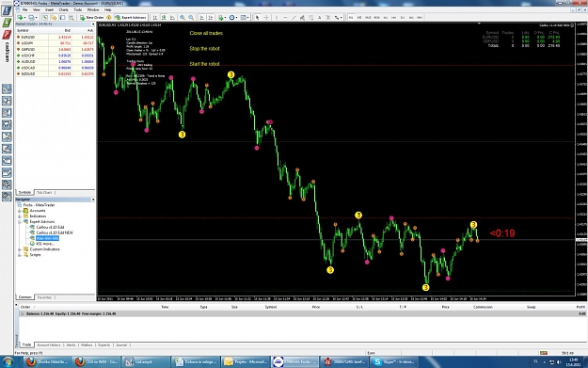This screenshot has height=368, width=588.
Task: Select NZDUSD row in Market Watch
Action: [x=56, y=74]
